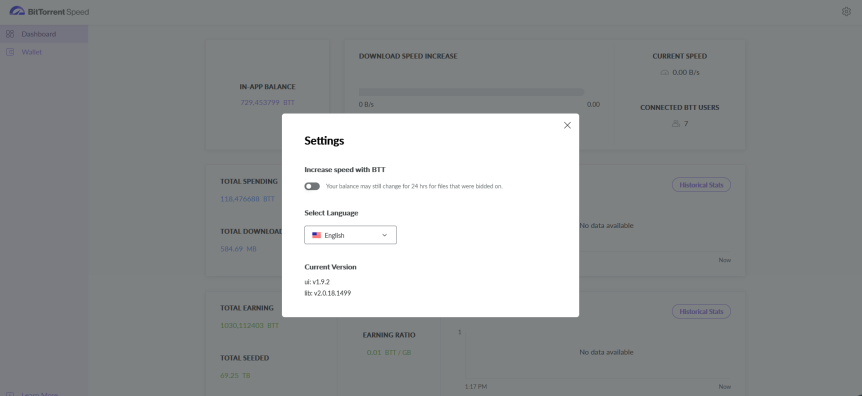This screenshot has height=396, width=862.
Task: Click the Settings dialog heading
Action: [324, 141]
